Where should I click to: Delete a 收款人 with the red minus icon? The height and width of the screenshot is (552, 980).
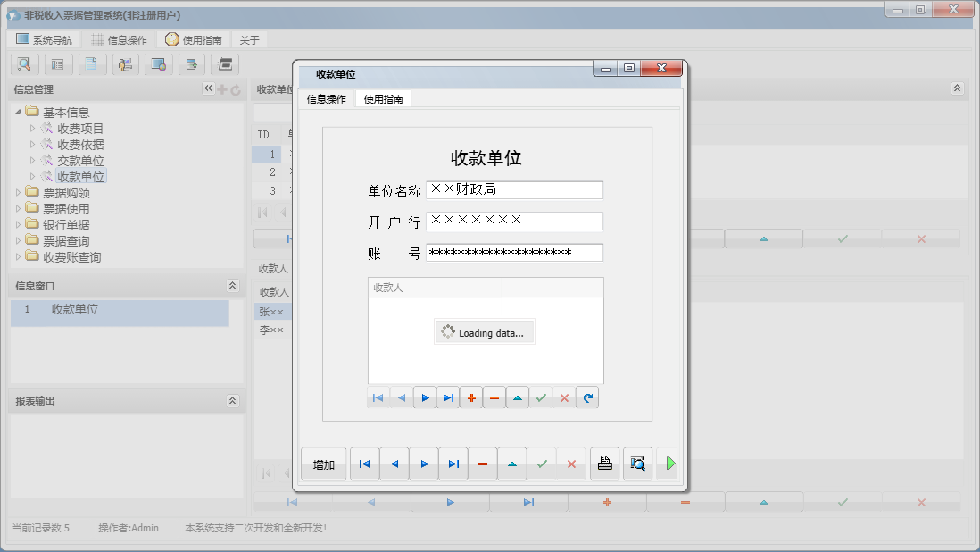pyautogui.click(x=494, y=397)
